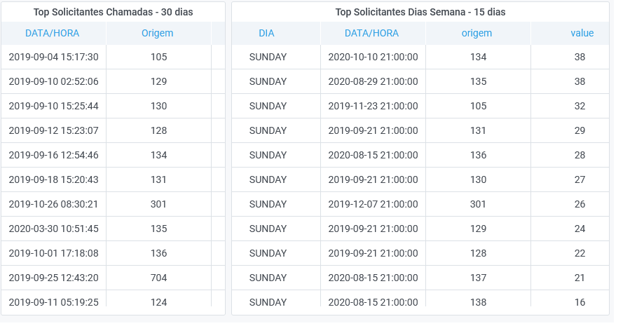
Task: Click date cell 2019-12-07 21:00:00
Action: click(x=373, y=204)
